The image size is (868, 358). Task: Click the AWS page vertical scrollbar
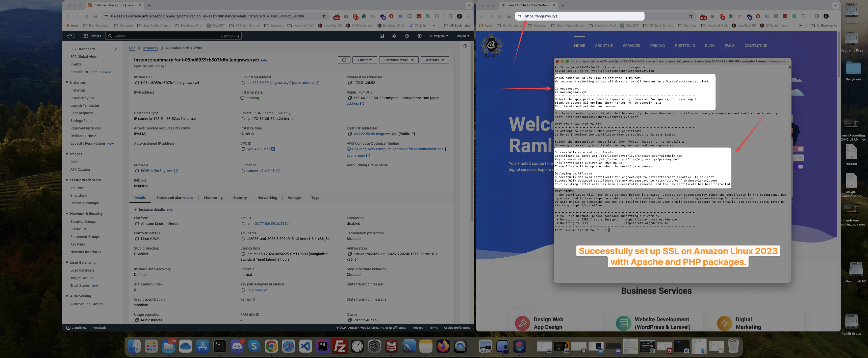(x=472, y=131)
